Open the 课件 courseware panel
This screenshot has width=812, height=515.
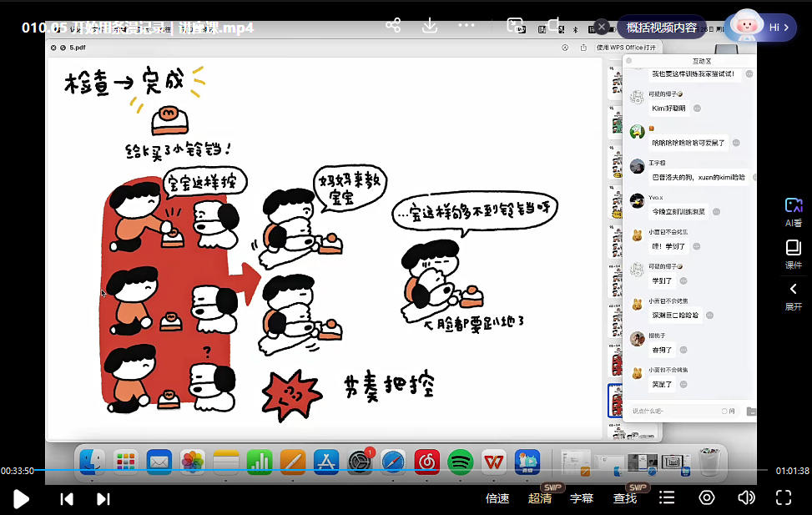(793, 254)
